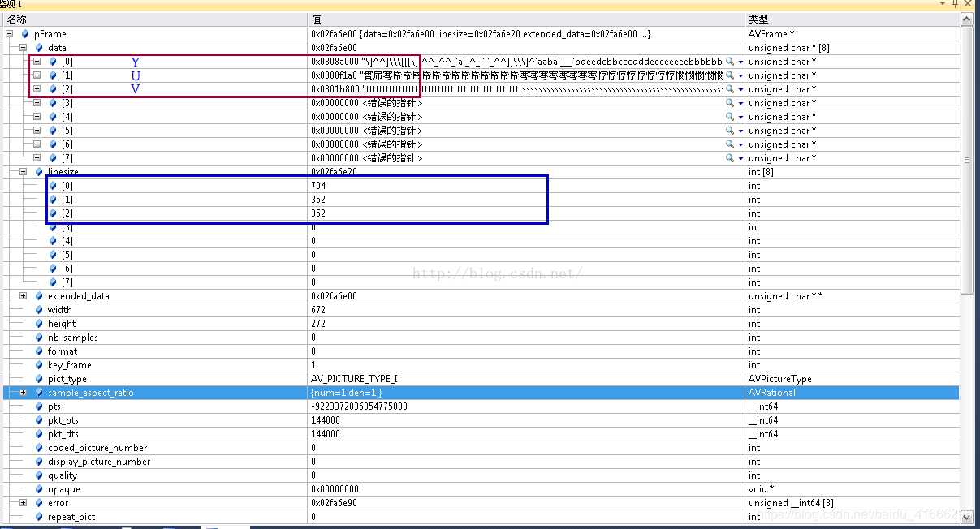Click the variable icon beside coded_picture_number
Image resolution: width=980 pixels, height=529 pixels.
pyautogui.click(x=39, y=448)
